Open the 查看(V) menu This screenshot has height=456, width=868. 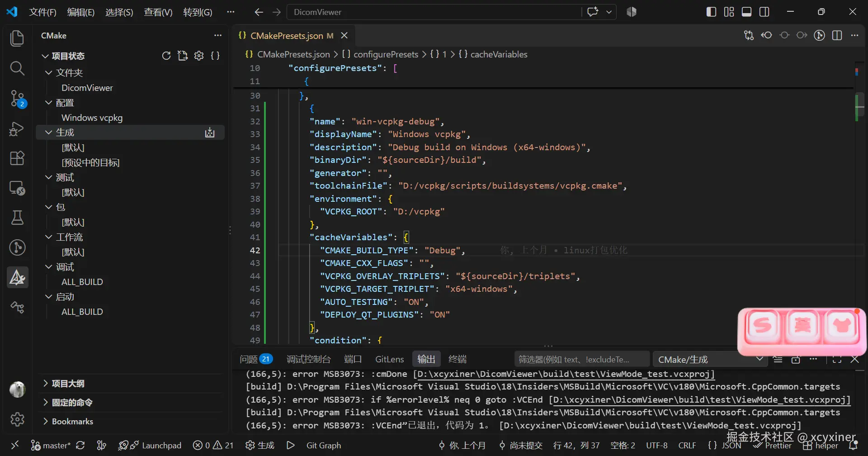(x=158, y=12)
